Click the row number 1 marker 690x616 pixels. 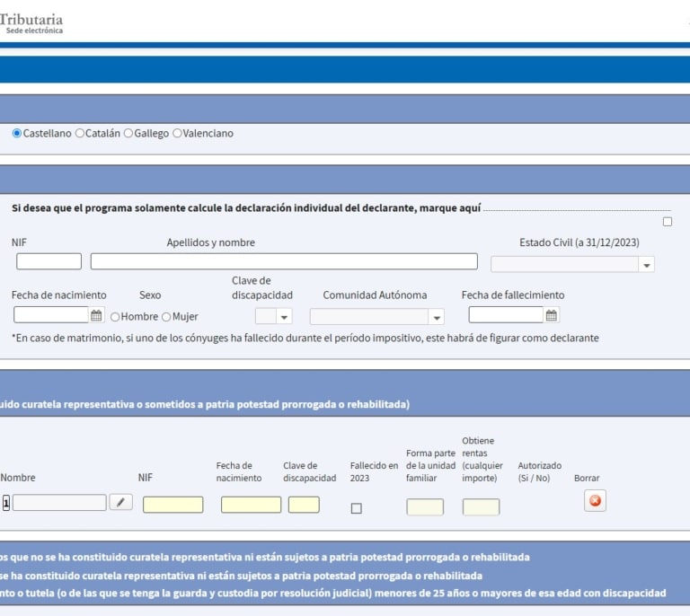click(5, 503)
